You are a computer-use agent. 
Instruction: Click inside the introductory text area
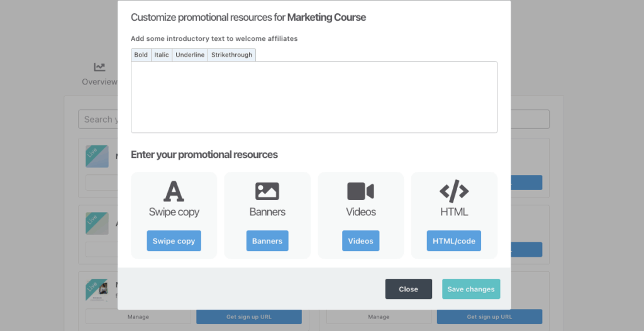click(314, 97)
